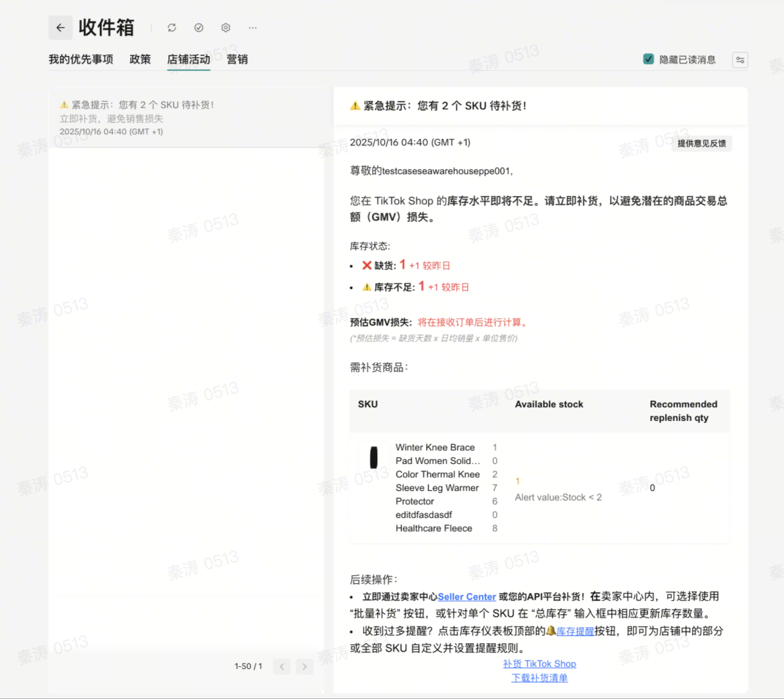Screen dimensions: 784x699
Task: Click the 提供意见反馈 button
Action: tap(702, 143)
